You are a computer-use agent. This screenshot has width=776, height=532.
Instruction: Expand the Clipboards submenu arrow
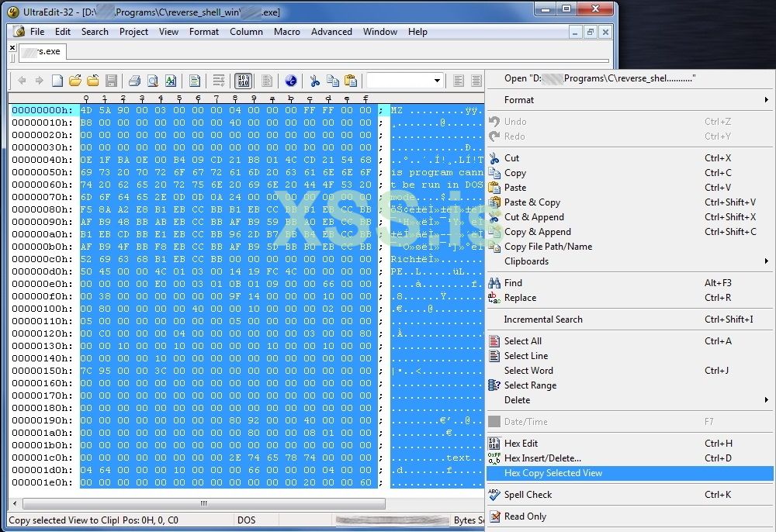(766, 261)
